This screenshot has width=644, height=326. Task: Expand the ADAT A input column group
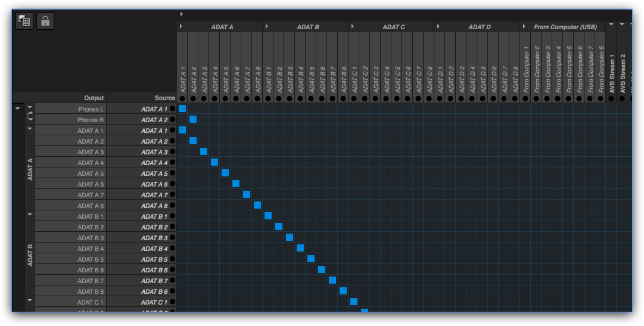point(181,27)
